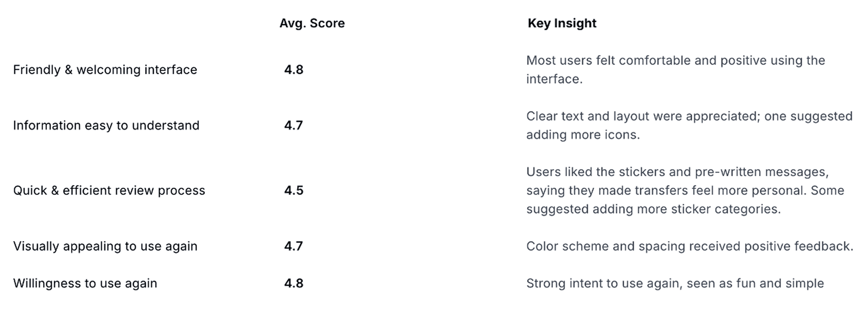
Task: Click insight about stickers and pre-written messages
Action: click(685, 190)
